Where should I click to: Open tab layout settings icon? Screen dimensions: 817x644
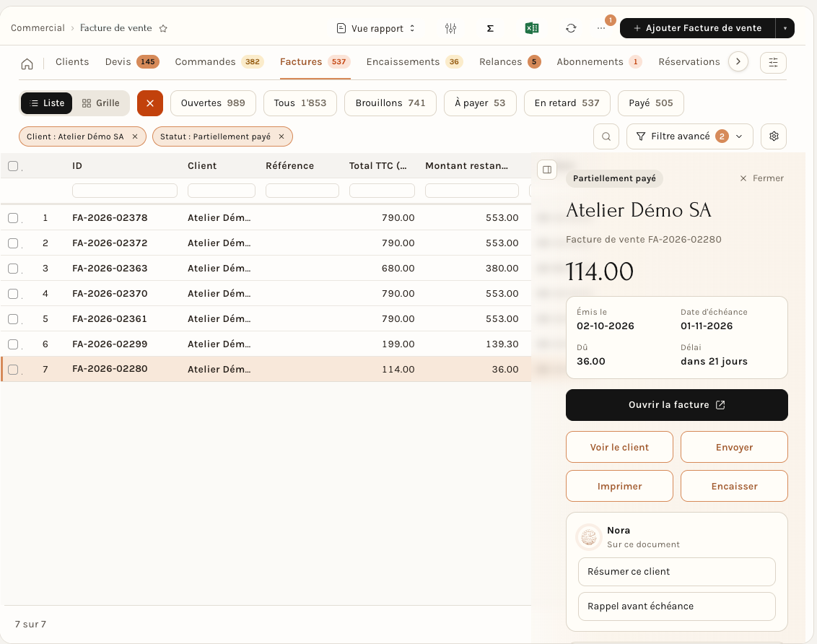pyautogui.click(x=773, y=63)
